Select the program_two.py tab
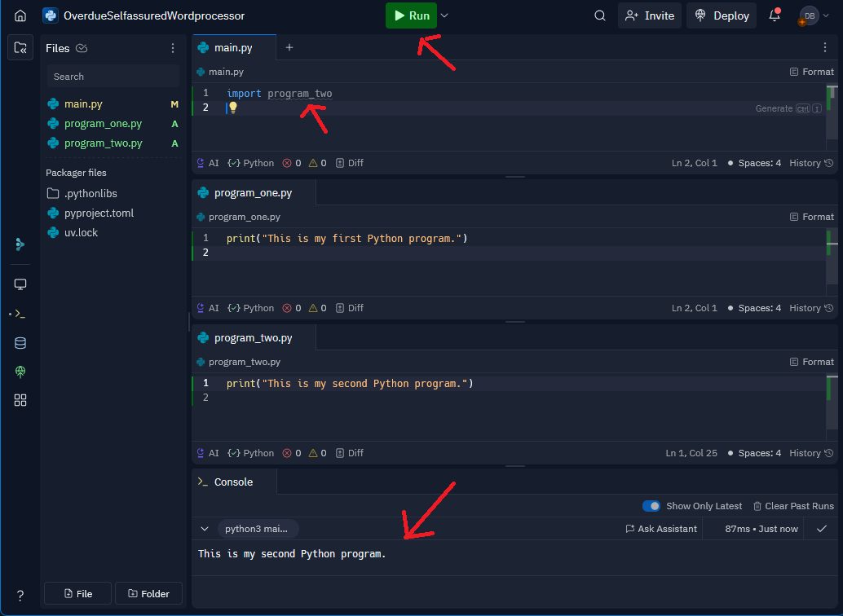This screenshot has width=843, height=616. tap(254, 337)
